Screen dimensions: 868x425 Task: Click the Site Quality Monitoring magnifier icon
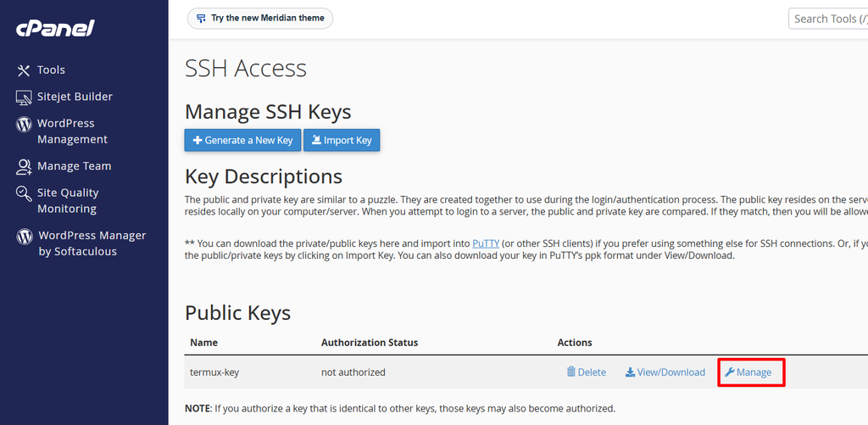tap(24, 193)
